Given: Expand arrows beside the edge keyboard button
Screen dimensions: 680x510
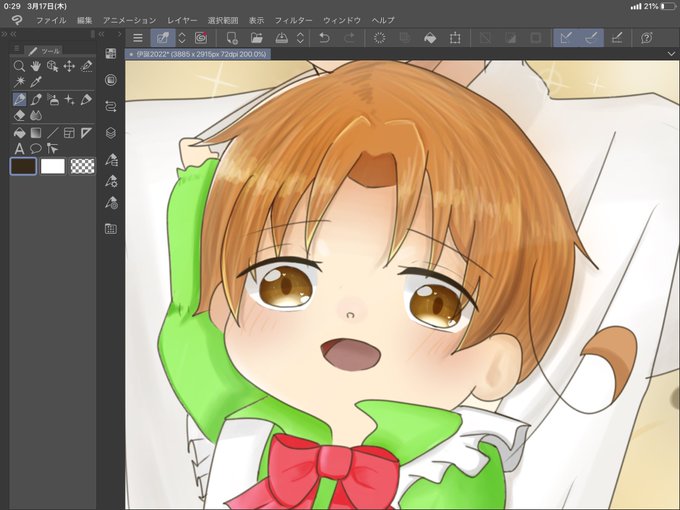Looking at the screenshot, I should [182, 38].
